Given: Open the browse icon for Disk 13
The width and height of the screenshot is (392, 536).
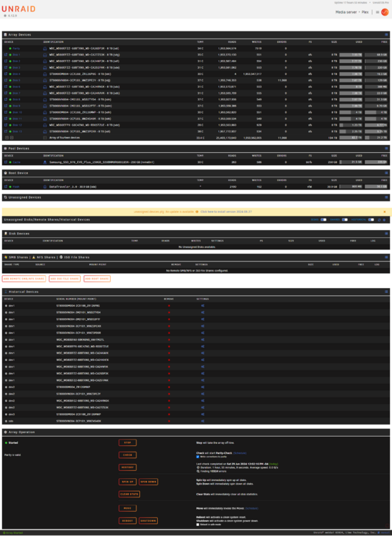Looking at the screenshot, I should (x=6, y=131).
